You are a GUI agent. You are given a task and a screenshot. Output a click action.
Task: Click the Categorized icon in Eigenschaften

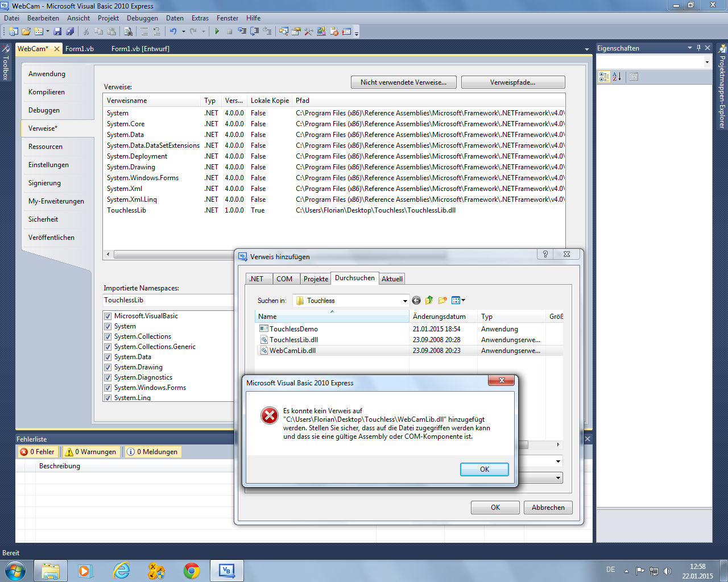(604, 77)
